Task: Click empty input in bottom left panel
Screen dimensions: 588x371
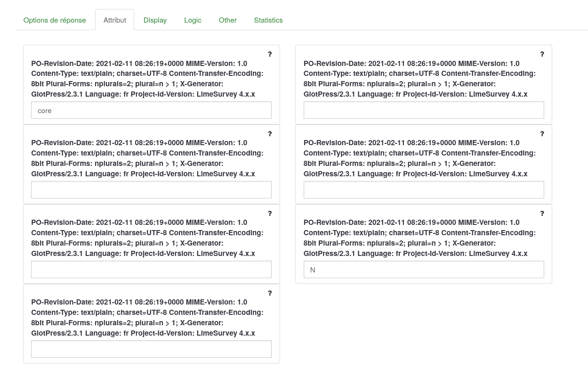Action: pos(151,349)
